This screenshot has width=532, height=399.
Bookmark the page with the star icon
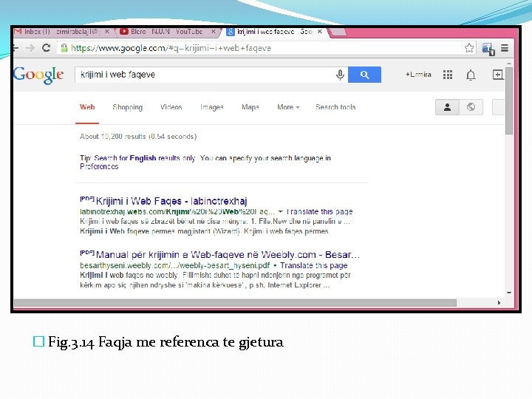pyautogui.click(x=469, y=48)
